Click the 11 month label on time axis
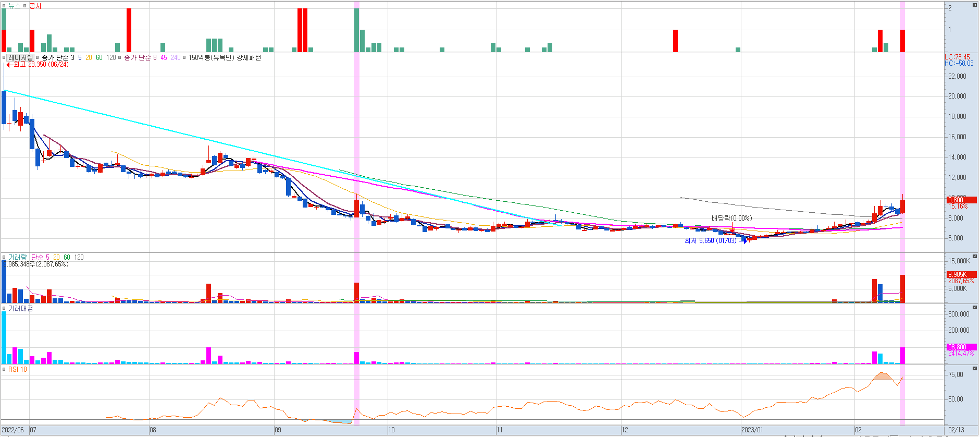The image size is (980, 437). (500, 430)
